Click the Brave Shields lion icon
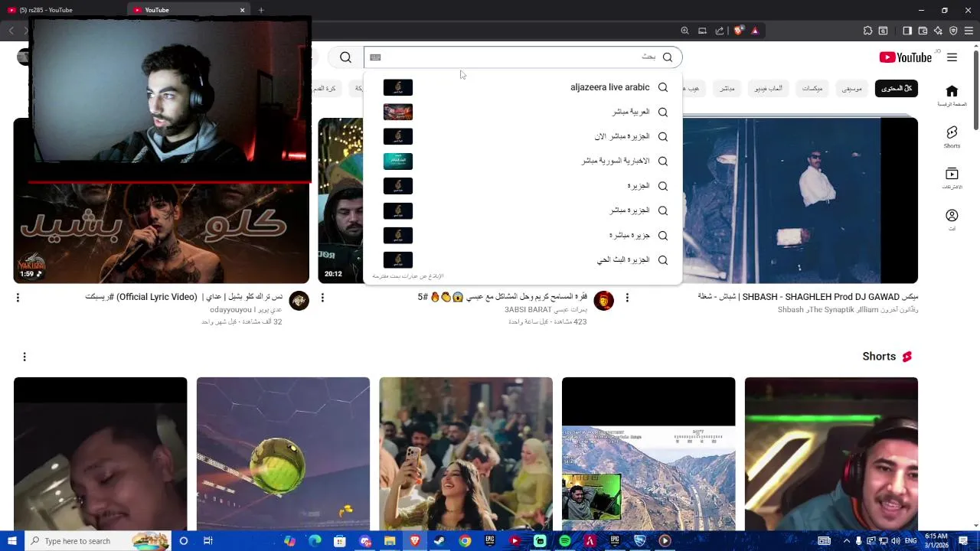 pyautogui.click(x=738, y=31)
